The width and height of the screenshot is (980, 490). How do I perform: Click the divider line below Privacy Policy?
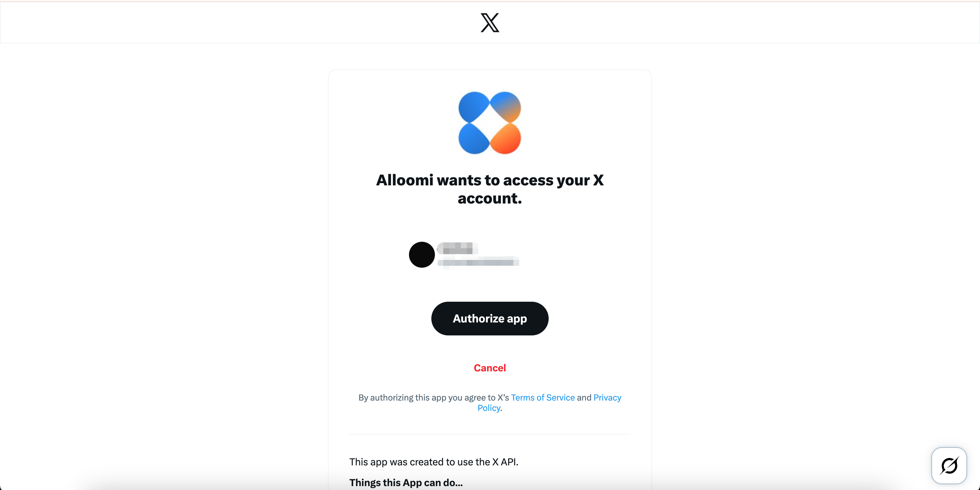pos(490,434)
